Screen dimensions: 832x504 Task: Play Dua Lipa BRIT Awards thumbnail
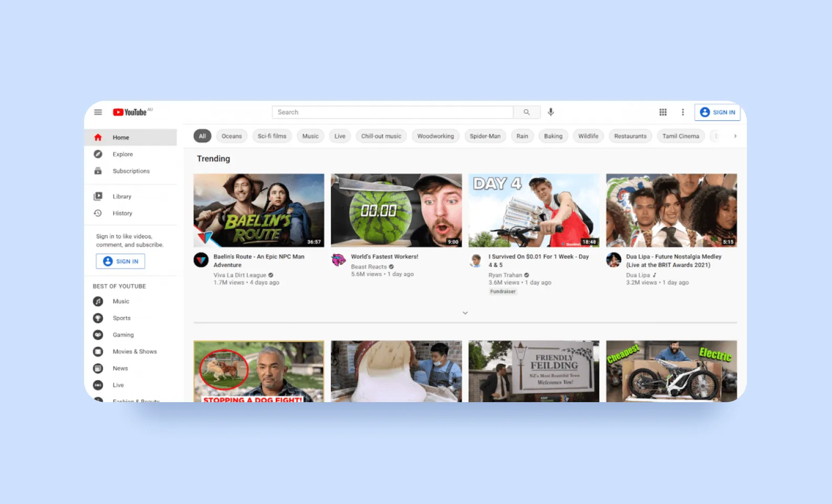(671, 211)
